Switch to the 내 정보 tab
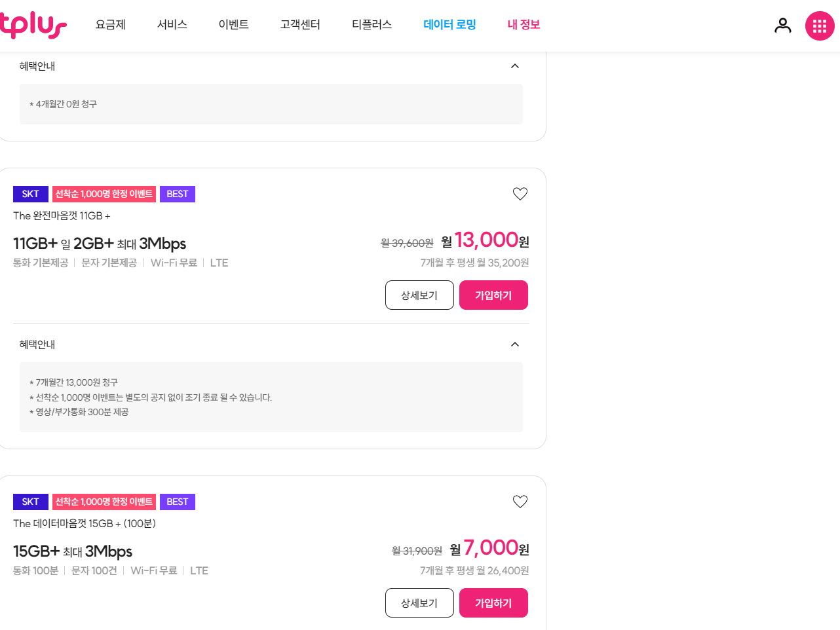 [523, 24]
